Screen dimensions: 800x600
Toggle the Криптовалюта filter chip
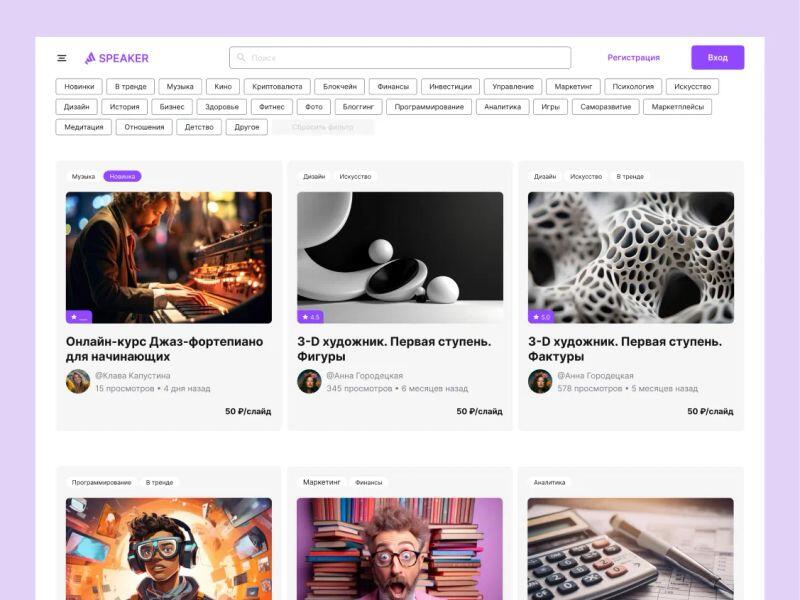pos(278,87)
